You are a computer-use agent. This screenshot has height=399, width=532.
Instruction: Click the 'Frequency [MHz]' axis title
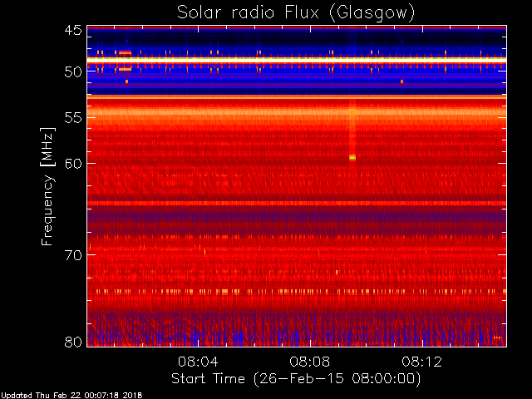(x=47, y=186)
